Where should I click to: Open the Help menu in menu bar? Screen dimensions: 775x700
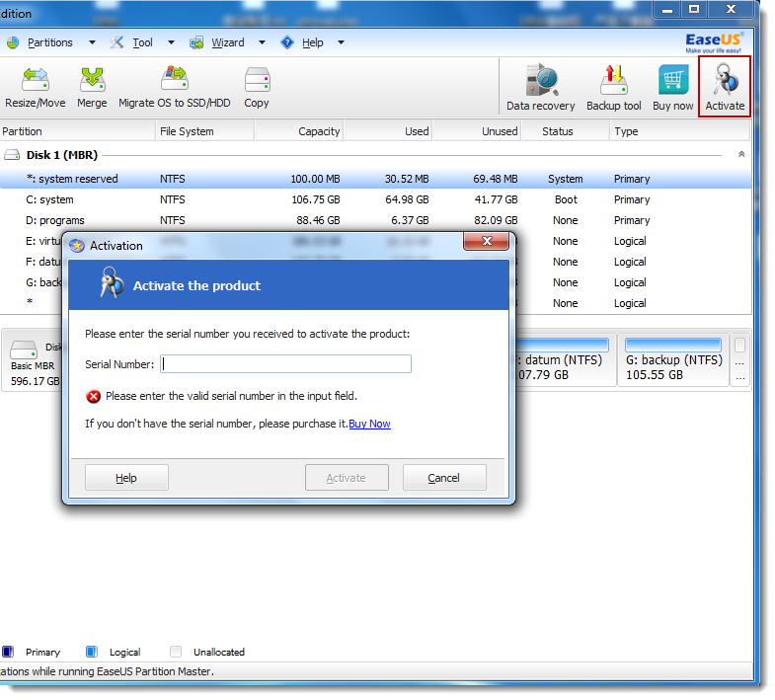coord(312,42)
